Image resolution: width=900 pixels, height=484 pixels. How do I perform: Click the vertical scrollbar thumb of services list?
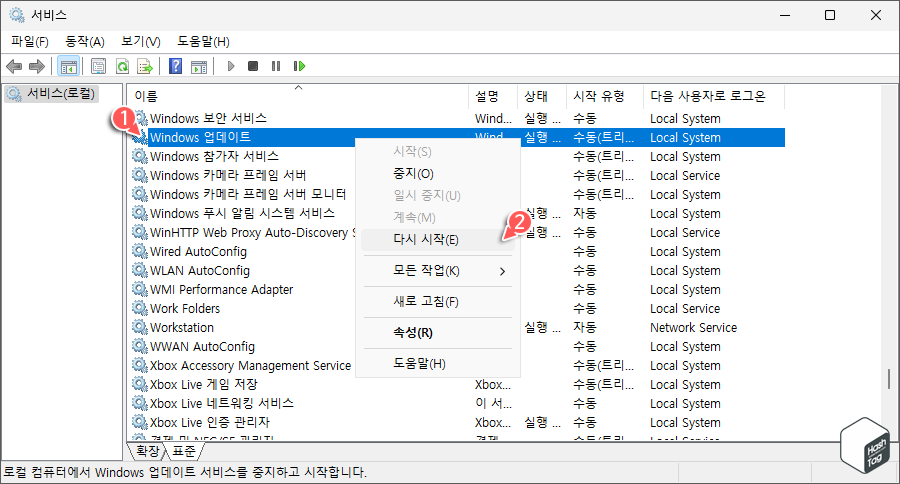tap(889, 378)
